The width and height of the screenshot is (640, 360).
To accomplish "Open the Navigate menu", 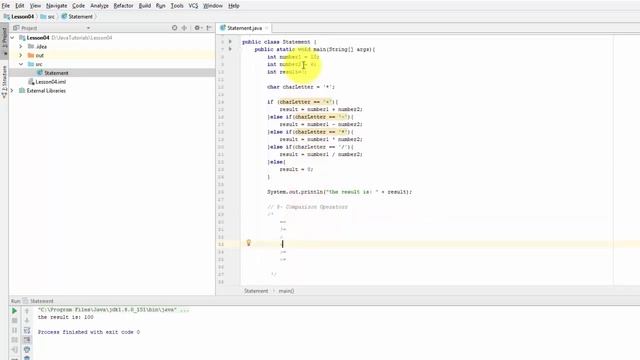I will 56,6.
